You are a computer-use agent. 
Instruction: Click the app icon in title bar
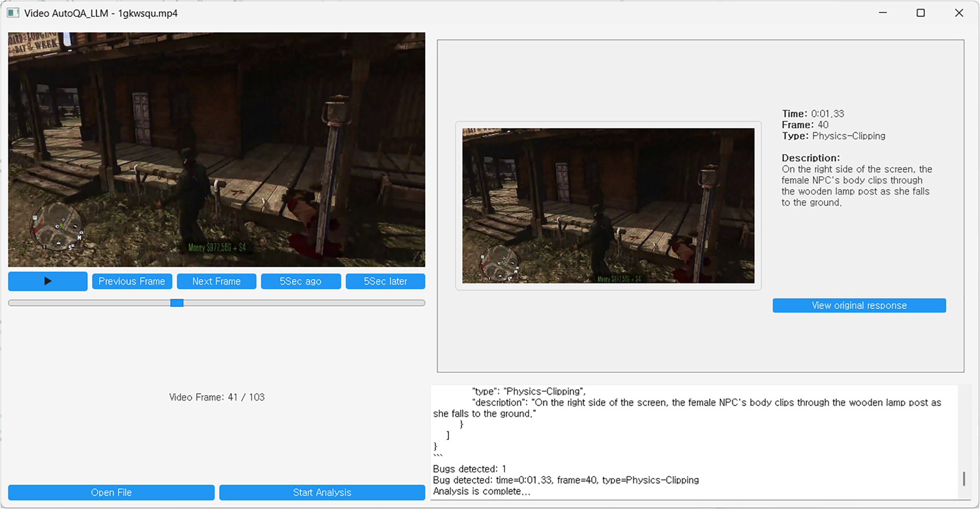click(13, 13)
